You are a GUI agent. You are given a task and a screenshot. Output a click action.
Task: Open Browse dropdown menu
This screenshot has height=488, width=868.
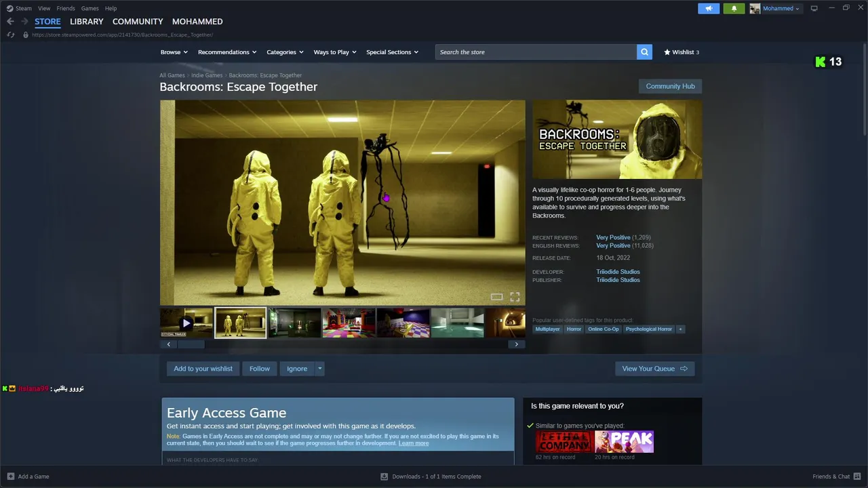(174, 52)
